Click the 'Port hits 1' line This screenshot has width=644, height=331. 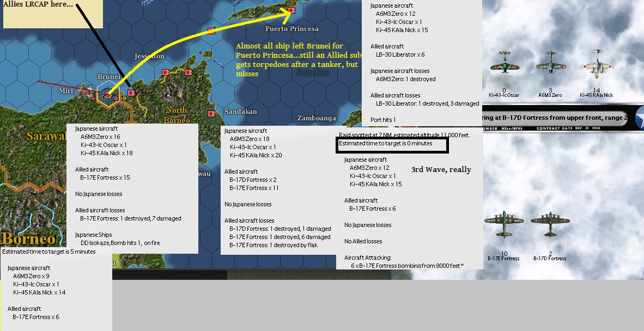click(383, 120)
